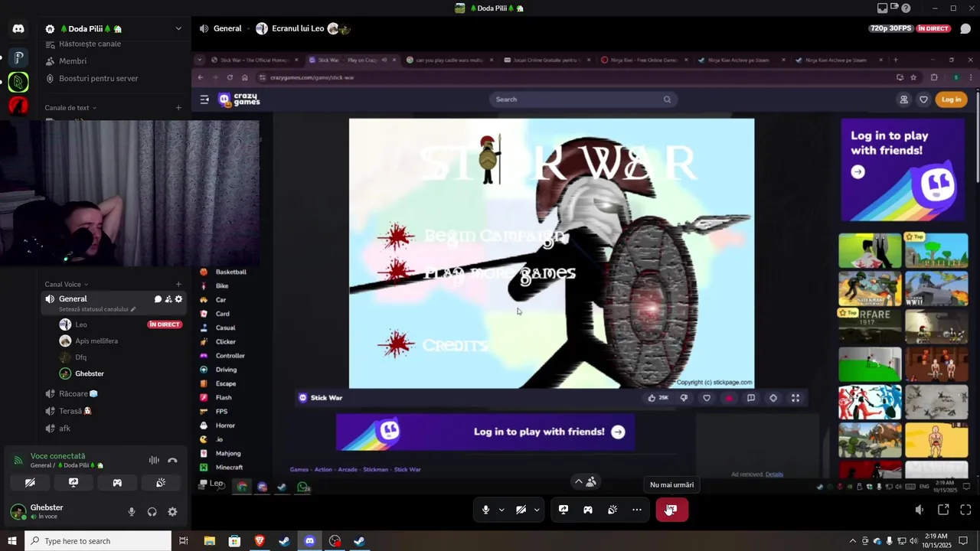980x551 pixels.
Task: Open Discord direct messages home icon
Action: (18, 28)
